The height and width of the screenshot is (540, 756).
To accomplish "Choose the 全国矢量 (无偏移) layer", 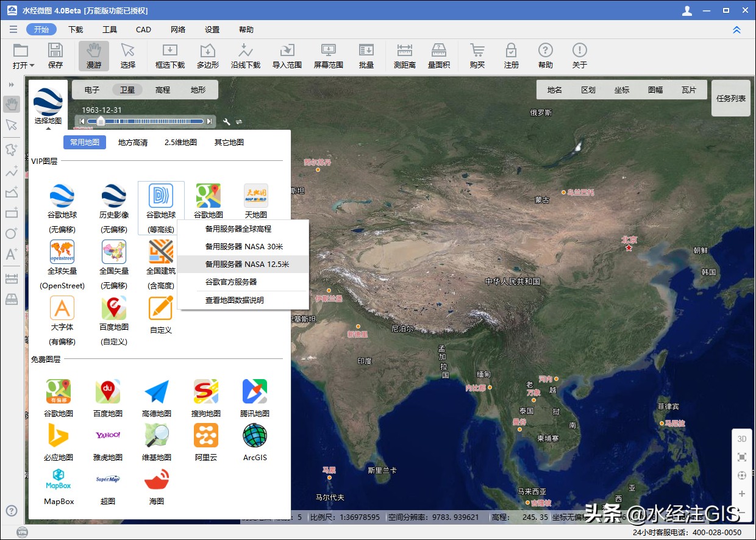I will (x=114, y=252).
